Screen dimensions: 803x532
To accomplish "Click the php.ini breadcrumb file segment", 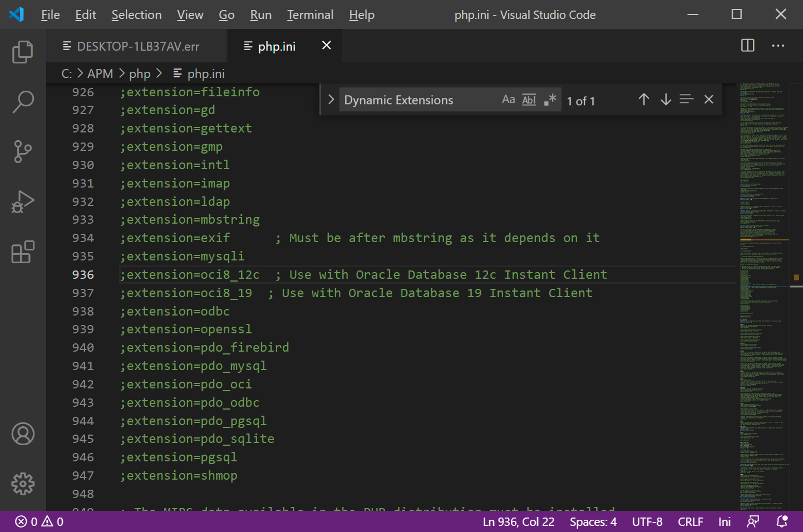I will 199,73.
